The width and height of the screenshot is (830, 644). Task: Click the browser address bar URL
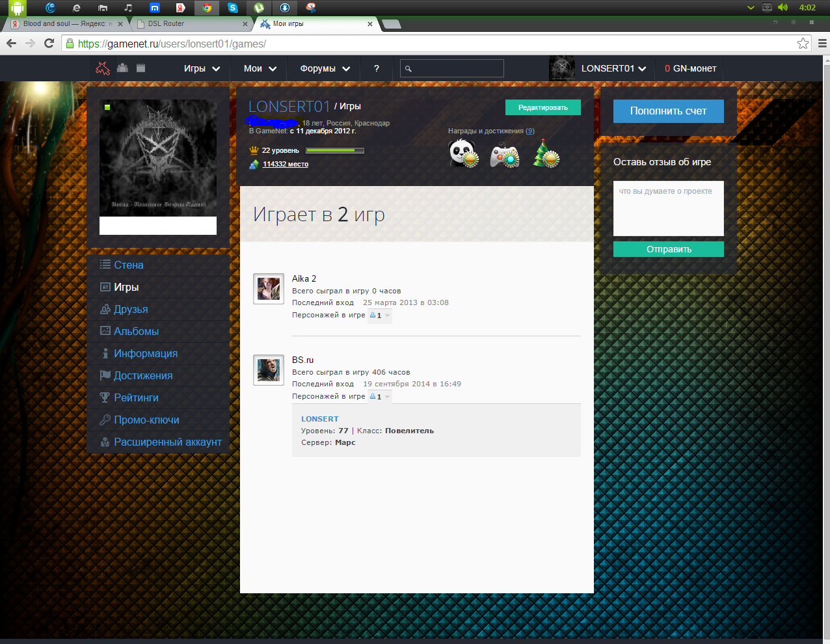pos(172,44)
